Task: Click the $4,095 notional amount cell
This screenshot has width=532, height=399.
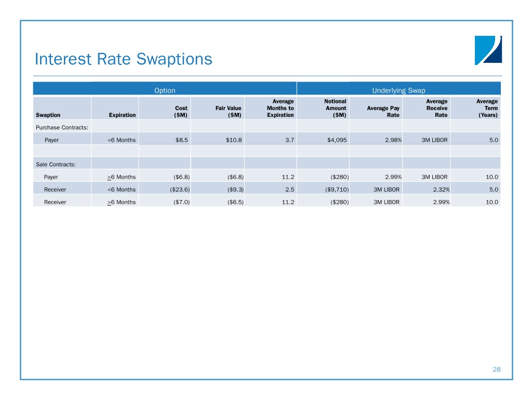Action: click(x=337, y=140)
